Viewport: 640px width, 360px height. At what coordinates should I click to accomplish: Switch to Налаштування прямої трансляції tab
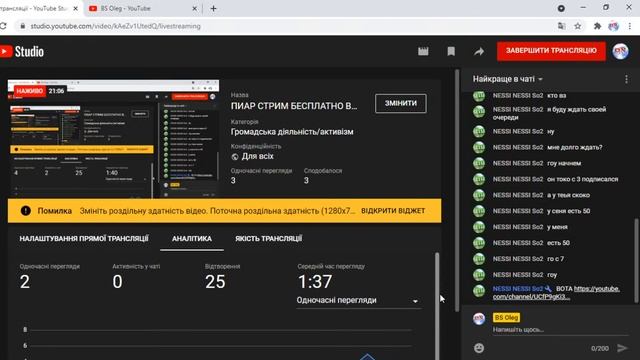(84, 238)
